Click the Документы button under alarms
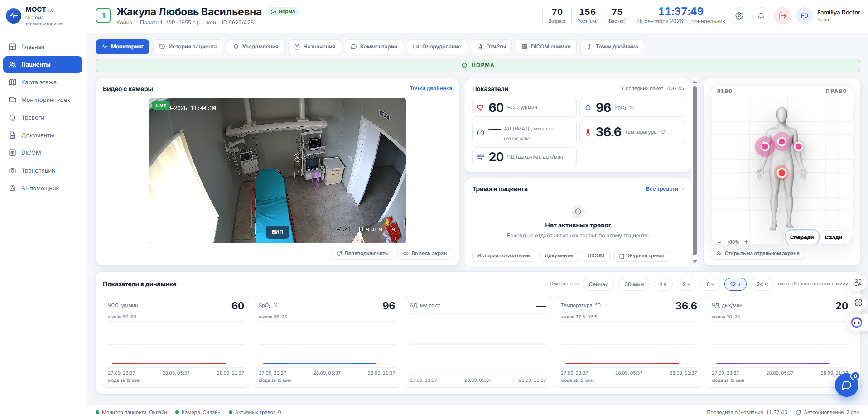Viewport: 868px width, 419px height. pyautogui.click(x=559, y=255)
